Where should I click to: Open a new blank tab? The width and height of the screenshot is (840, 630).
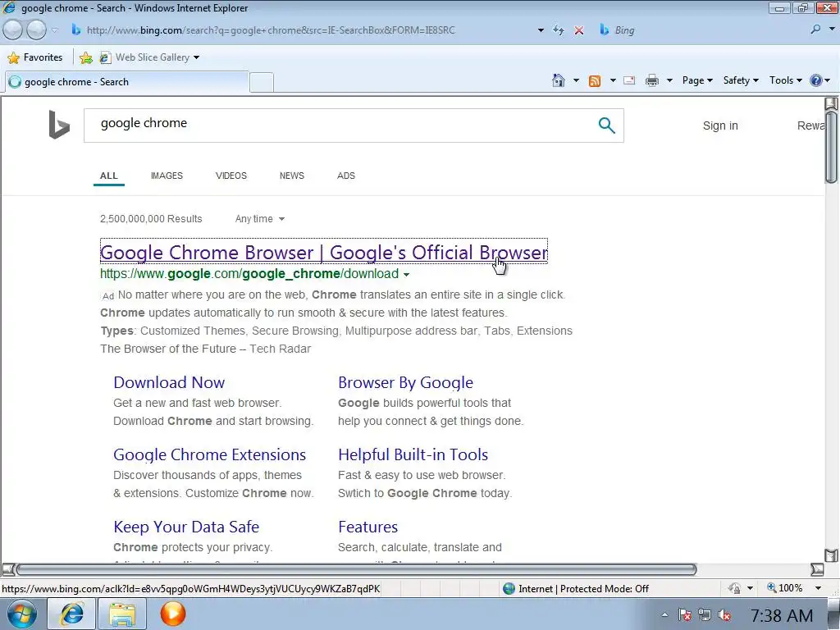pyautogui.click(x=262, y=83)
